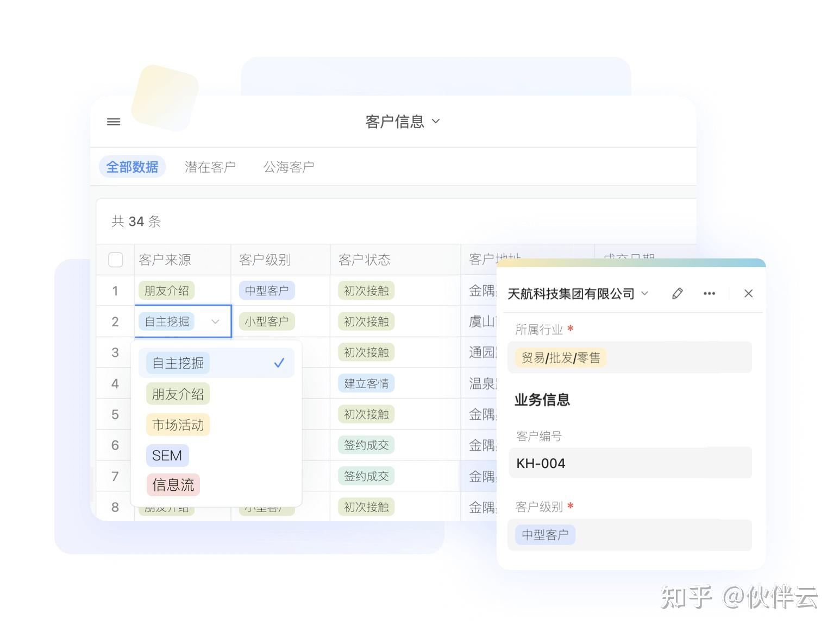Image resolution: width=840 pixels, height=632 pixels.
Task: Click the 所属行业 field with 贸易/批发/零售
Action: coord(630,357)
